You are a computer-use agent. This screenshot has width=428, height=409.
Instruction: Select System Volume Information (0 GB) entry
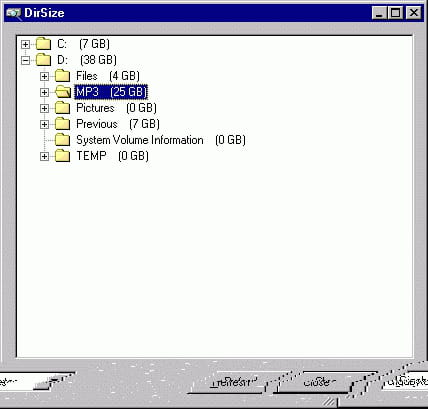click(x=161, y=140)
